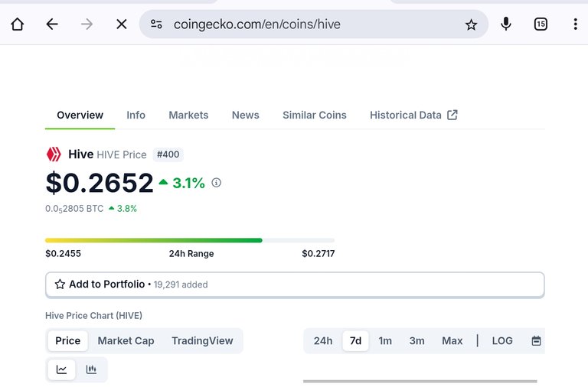Click the 19,291 added text
The width and height of the screenshot is (588, 387).
181,285
